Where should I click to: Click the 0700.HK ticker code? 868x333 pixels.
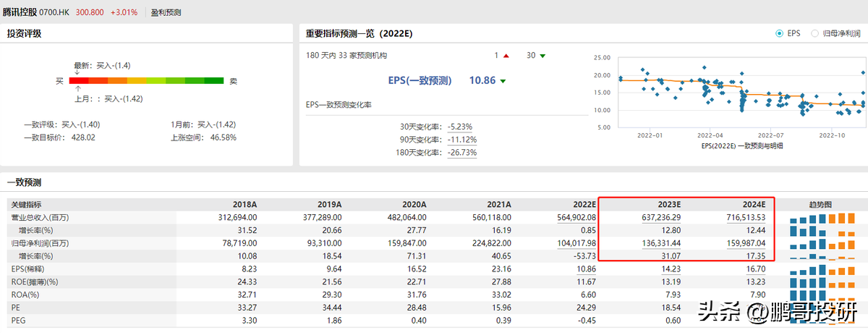[54, 12]
